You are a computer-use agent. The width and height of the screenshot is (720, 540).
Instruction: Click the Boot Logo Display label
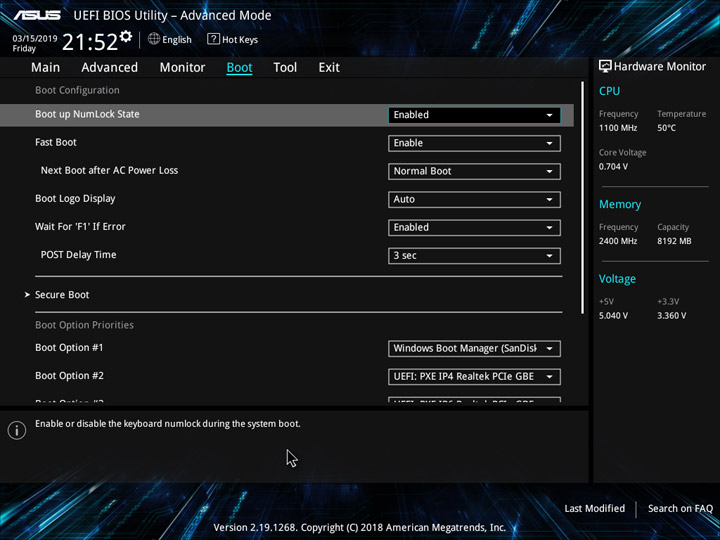pos(75,199)
